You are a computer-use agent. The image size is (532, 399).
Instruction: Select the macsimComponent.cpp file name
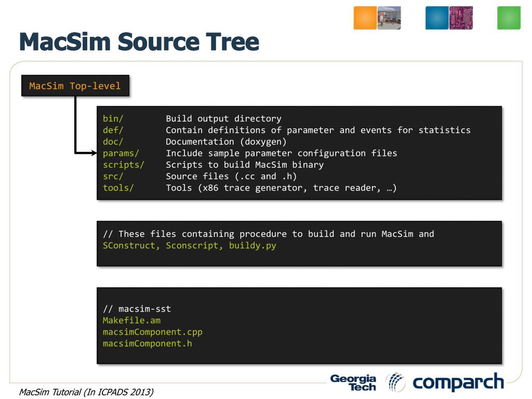[153, 332]
